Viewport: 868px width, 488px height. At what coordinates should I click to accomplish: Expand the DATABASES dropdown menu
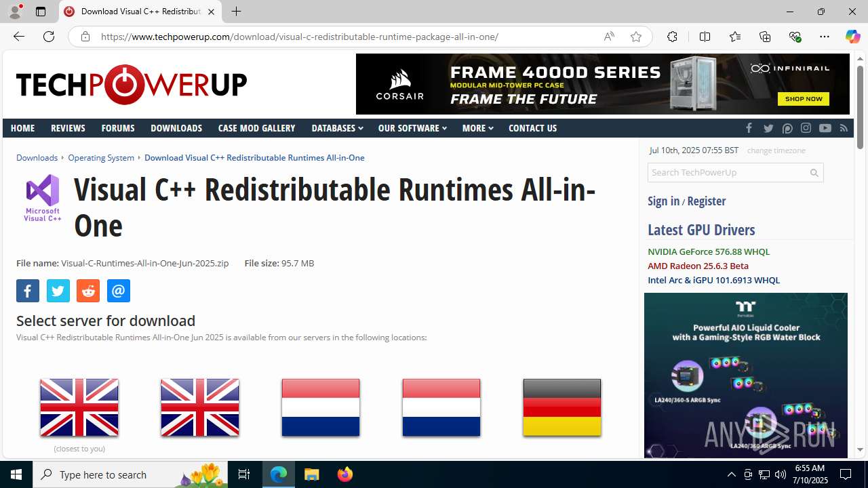[337, 128]
